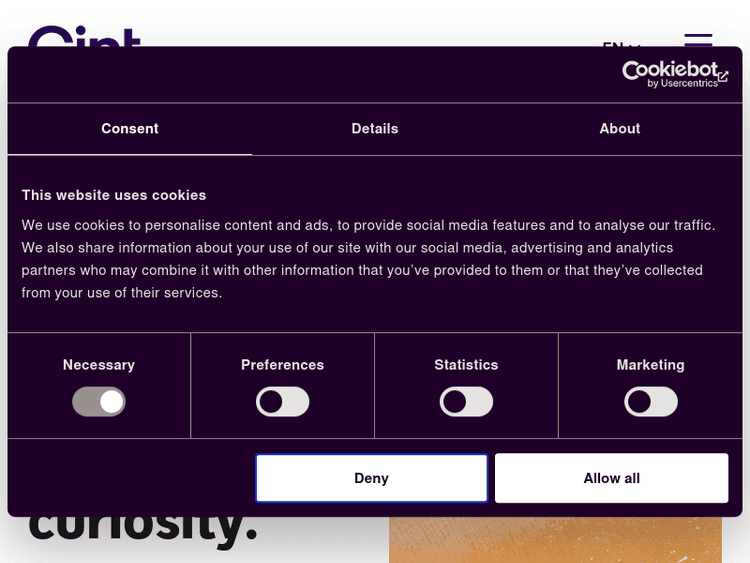750x563 pixels.
Task: Click the external link arrow beside Cookiebot
Action: tap(723, 76)
